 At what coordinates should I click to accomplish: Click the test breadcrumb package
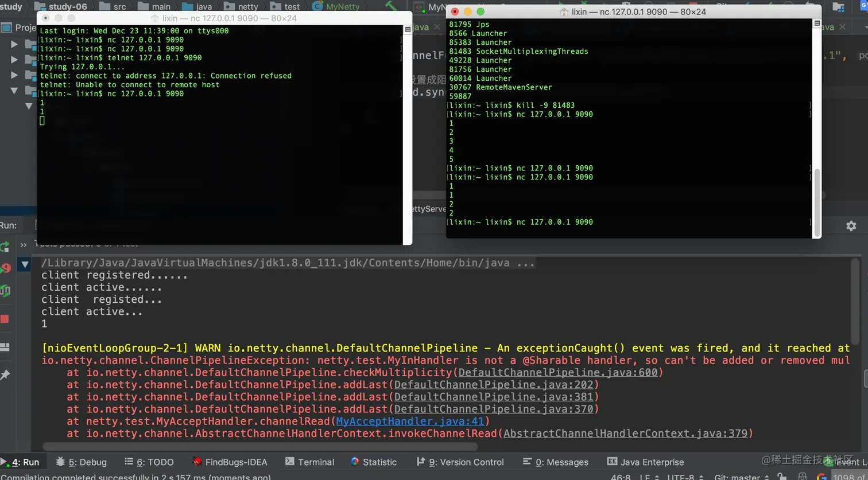[285, 7]
